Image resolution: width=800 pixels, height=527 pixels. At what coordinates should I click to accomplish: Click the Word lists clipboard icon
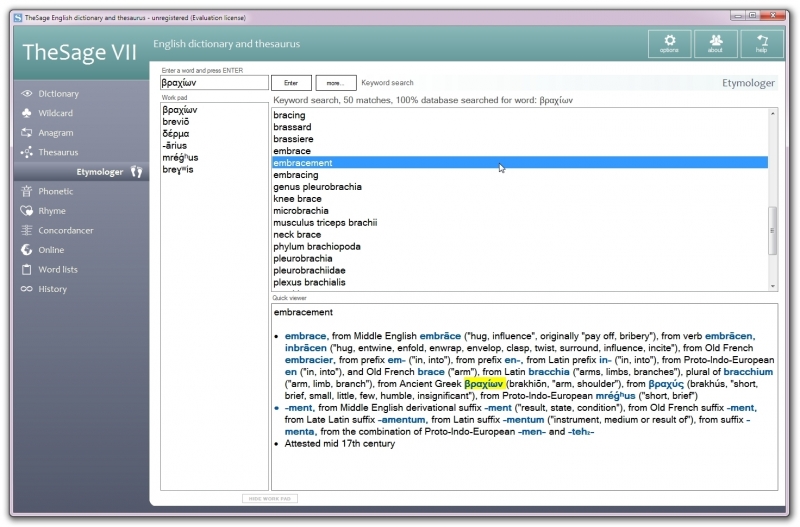tap(27, 269)
